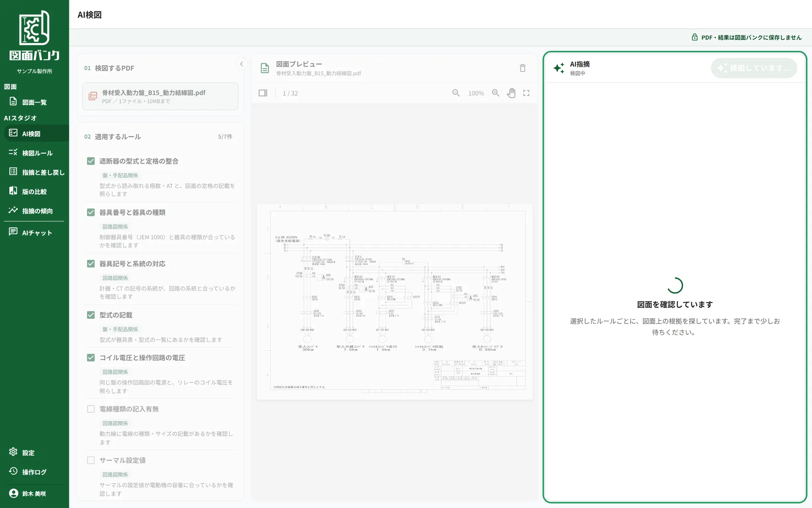This screenshot has height=508, width=812.
Task: Click the 5/7件 rule count
Action: click(x=225, y=137)
